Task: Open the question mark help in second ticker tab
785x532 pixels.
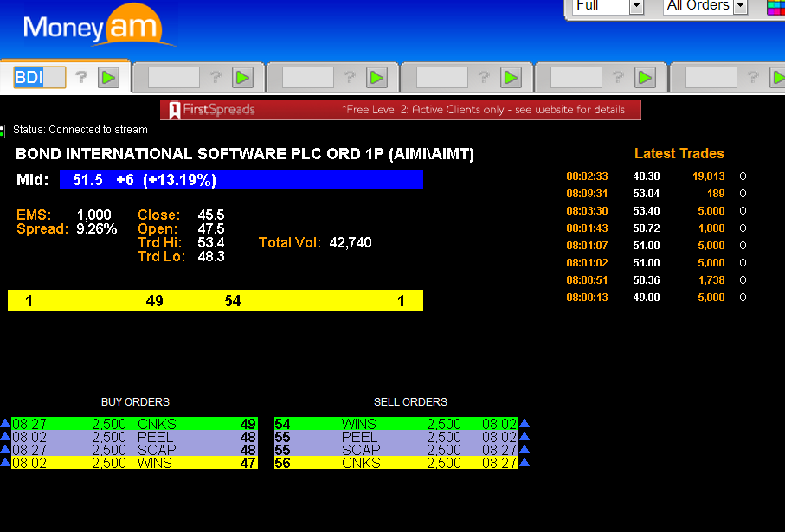Action: [216, 77]
